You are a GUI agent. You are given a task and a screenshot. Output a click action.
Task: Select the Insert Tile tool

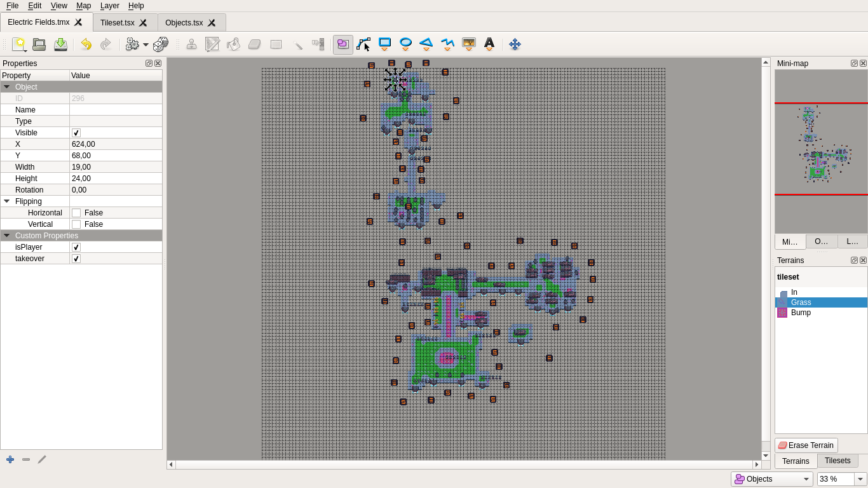(x=468, y=44)
